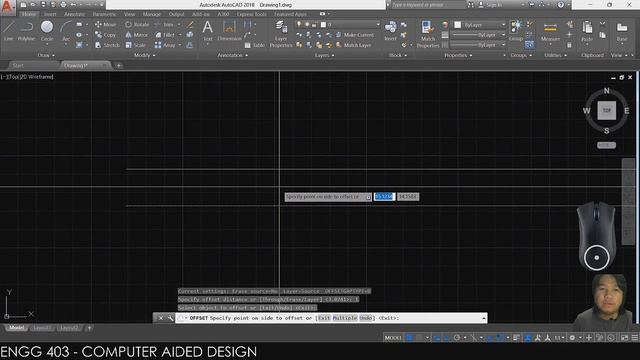Insert a Table
Viewport: 640px width, 360px height.
coord(254,45)
